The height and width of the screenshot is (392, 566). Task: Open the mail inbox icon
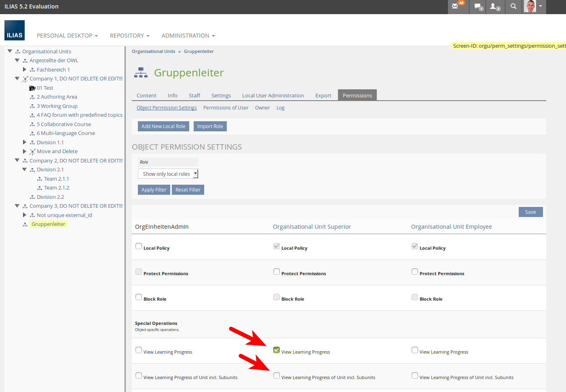[456, 6]
